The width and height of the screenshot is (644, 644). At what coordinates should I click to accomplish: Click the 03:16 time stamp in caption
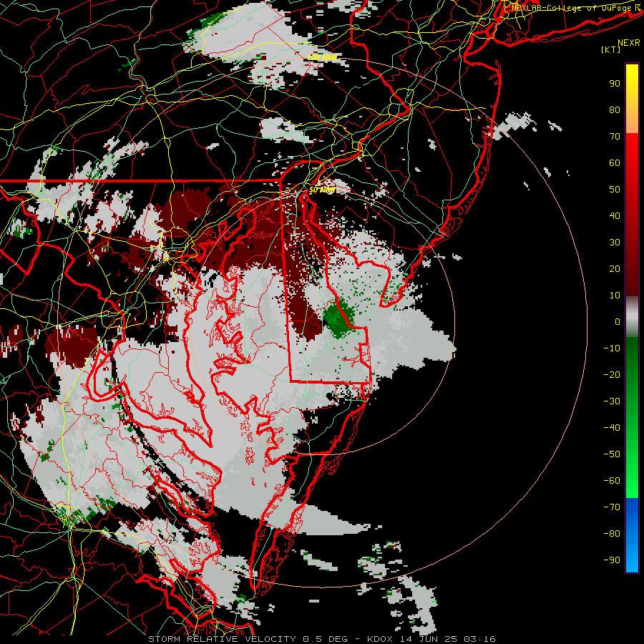[x=479, y=639]
